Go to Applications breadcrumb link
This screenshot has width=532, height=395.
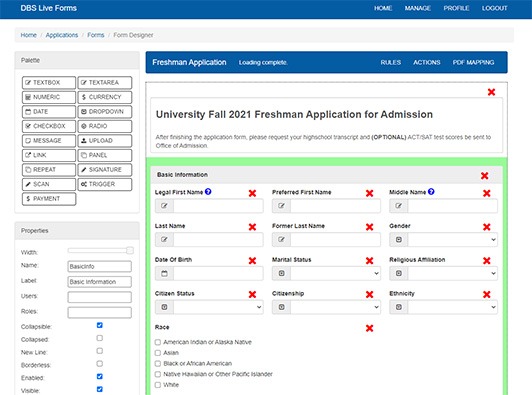[x=62, y=35]
